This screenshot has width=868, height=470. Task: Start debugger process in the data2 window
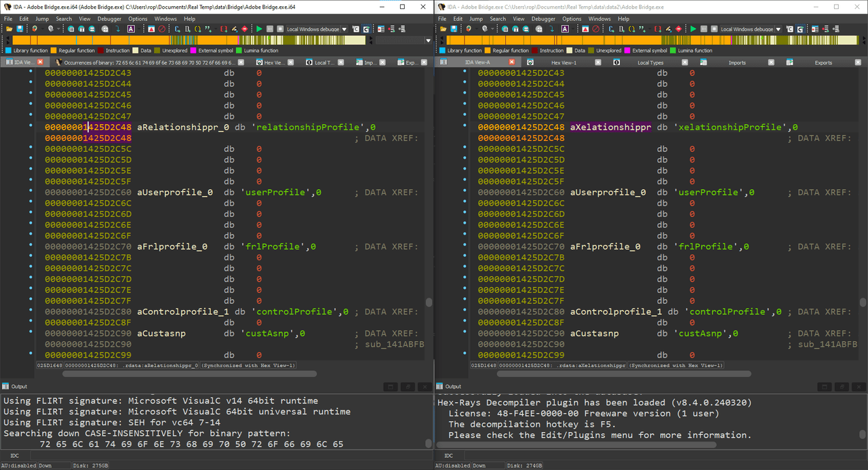tap(693, 29)
